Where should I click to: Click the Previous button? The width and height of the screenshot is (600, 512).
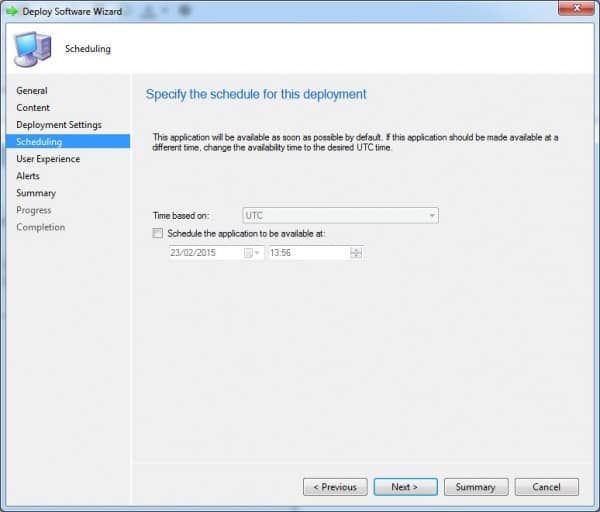point(334,487)
